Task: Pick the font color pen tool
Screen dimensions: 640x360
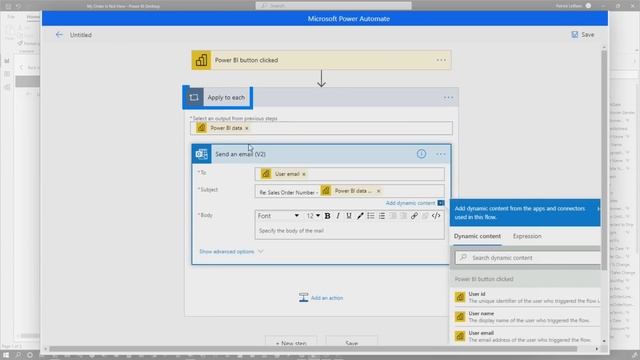Action: click(360, 216)
